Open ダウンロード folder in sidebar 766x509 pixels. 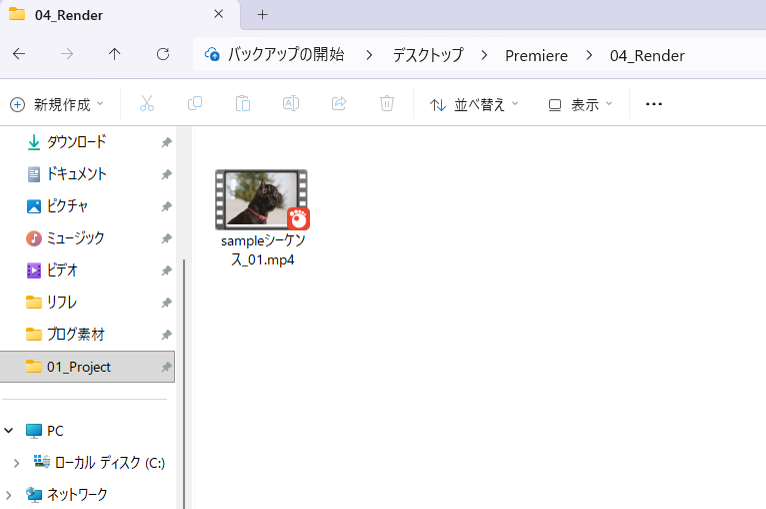(x=76, y=142)
